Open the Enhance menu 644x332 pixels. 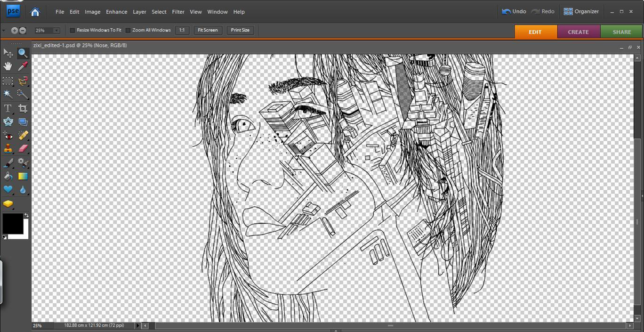pos(116,12)
